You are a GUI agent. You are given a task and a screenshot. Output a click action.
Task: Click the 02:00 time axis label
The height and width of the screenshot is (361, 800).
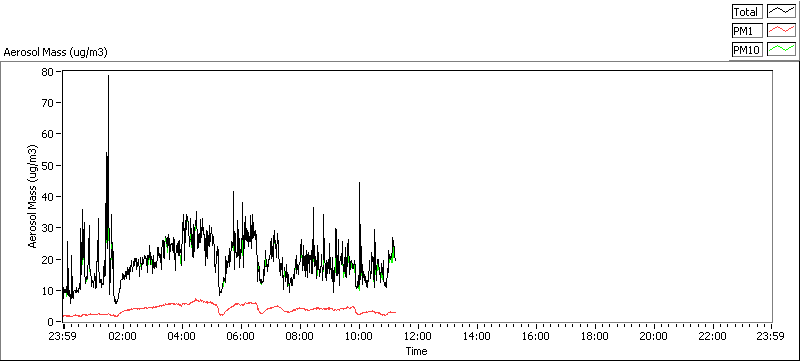(123, 336)
